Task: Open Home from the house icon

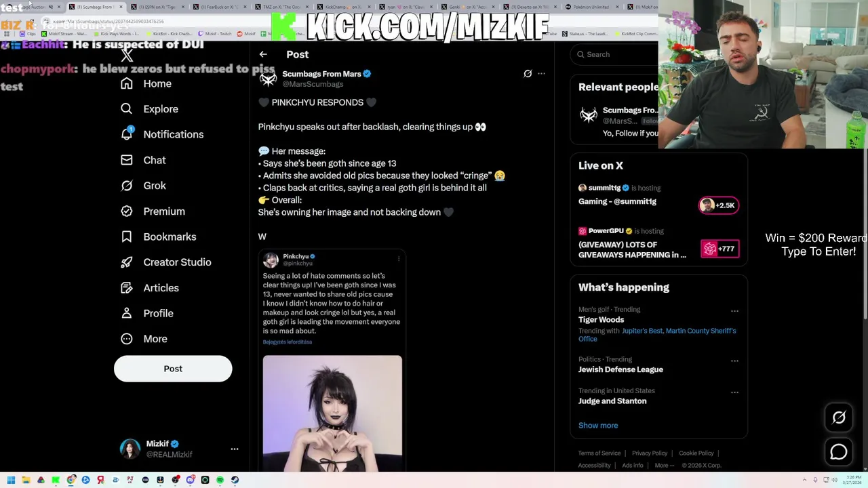Action: click(127, 83)
